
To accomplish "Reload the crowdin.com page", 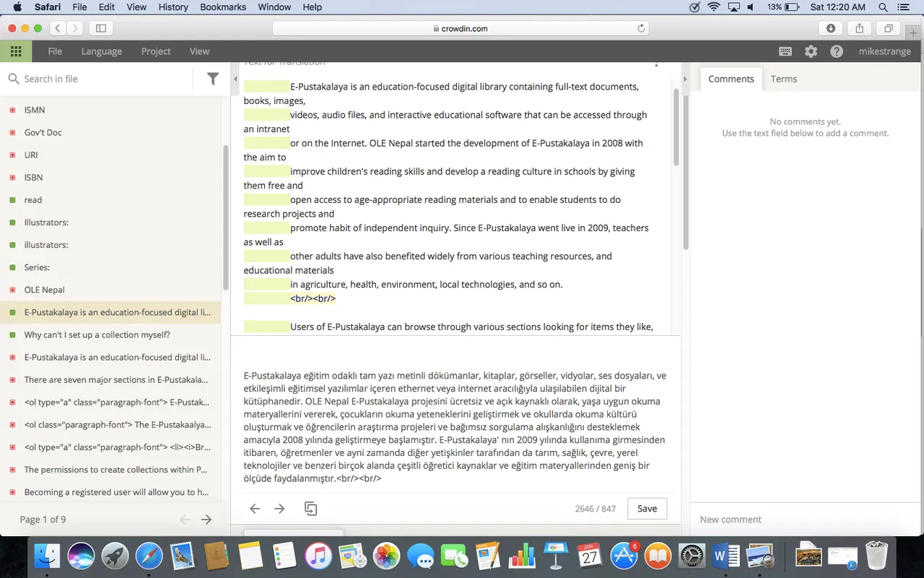I will [x=641, y=28].
